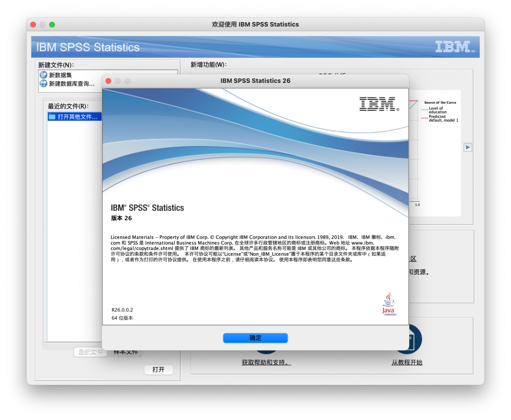The height and width of the screenshot is (420, 511).
Task: Click the next arrow in 新增功能 panel
Action: pyautogui.click(x=468, y=147)
